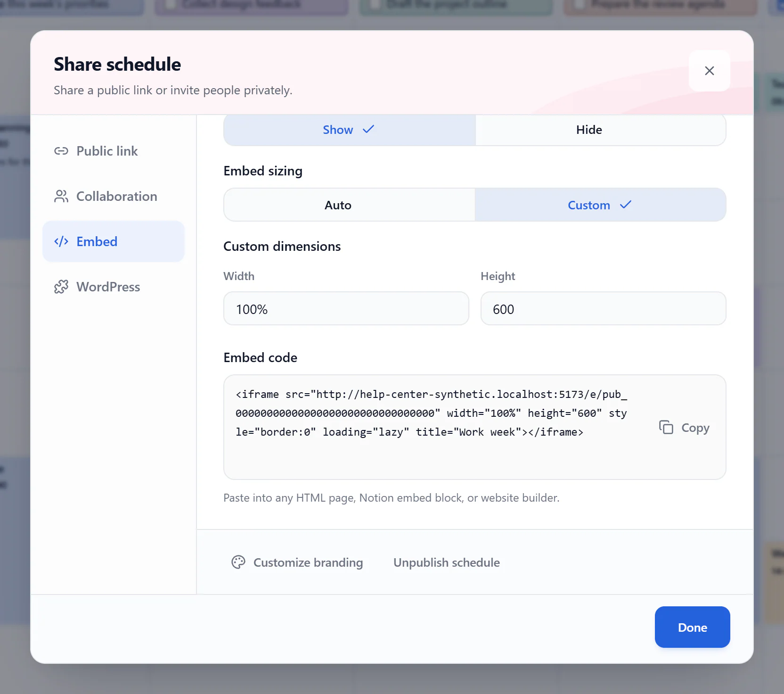Select the Embed sidebar item
784x694 pixels.
click(114, 241)
